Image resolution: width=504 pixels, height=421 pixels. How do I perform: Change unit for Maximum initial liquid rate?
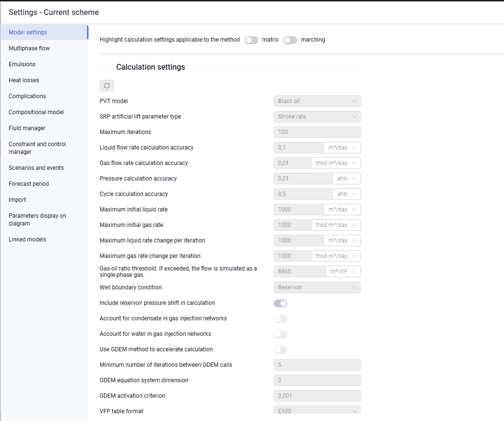point(342,210)
